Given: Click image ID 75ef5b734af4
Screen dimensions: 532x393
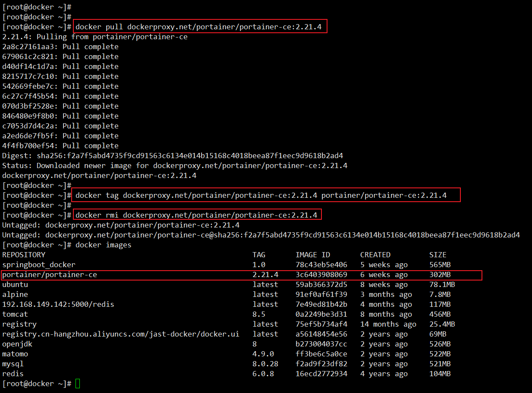Looking at the screenshot, I should 321,324.
